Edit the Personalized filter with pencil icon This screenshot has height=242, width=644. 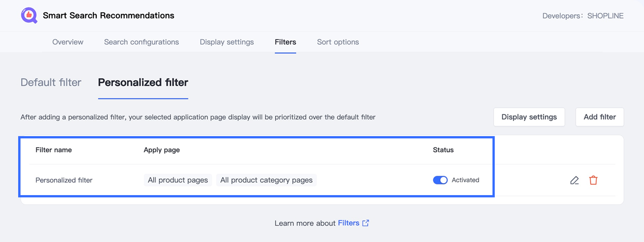(574, 180)
